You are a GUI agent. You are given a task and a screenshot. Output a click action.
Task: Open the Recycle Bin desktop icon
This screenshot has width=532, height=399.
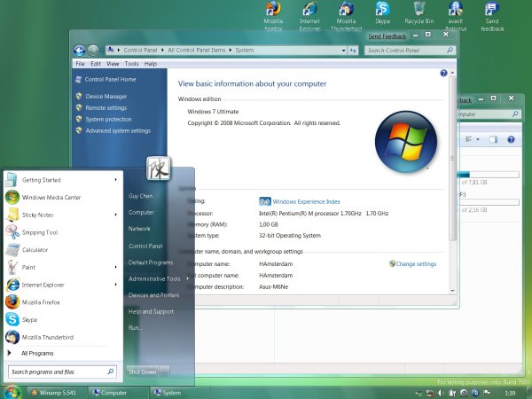419,13
